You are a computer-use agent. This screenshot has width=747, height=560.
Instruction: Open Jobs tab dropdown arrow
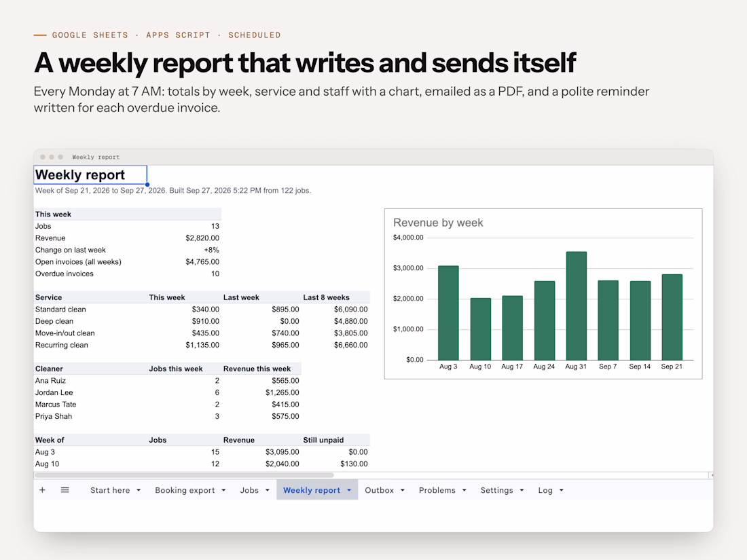coord(268,491)
